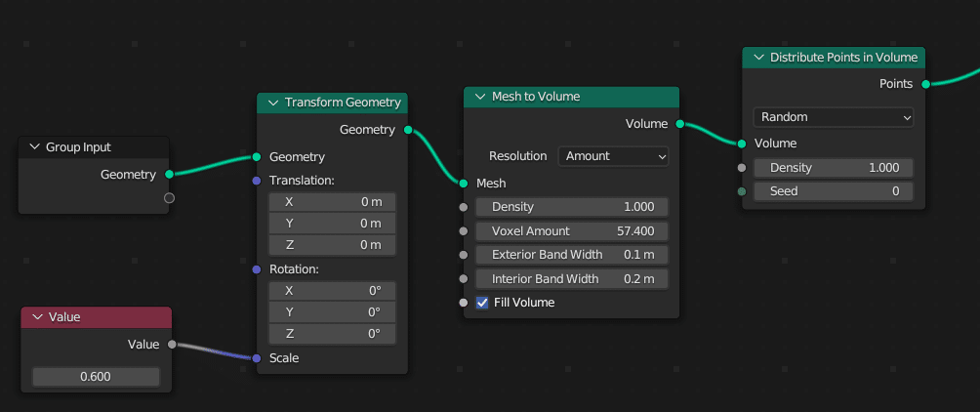The width and height of the screenshot is (980, 412).
Task: Collapse the Distribute Points in Volume node
Action: (756, 58)
